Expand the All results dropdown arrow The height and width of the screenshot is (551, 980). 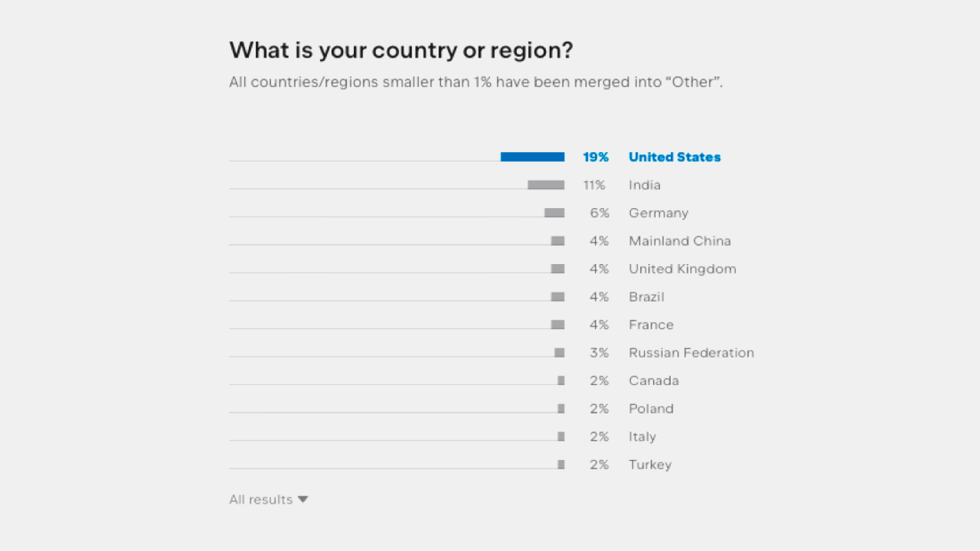(303, 499)
